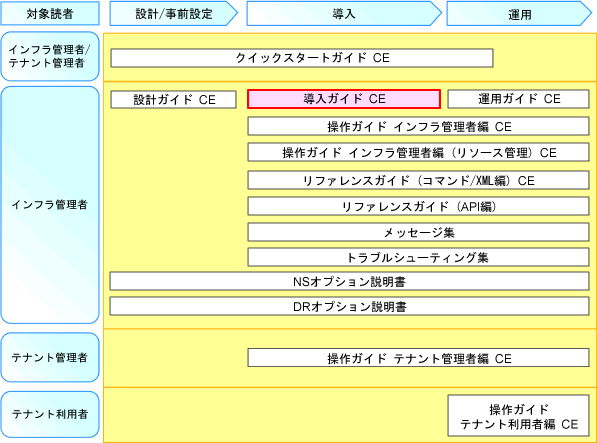Image resolution: width=597 pixels, height=443 pixels.
Task: Select リファレンスガイド (API編) box
Action: [418, 206]
